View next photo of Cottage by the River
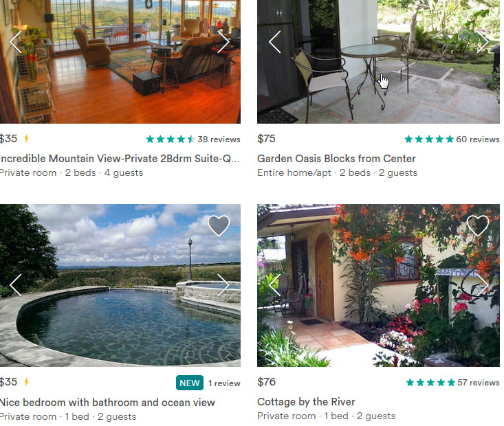This screenshot has width=504, height=426. coord(483,285)
